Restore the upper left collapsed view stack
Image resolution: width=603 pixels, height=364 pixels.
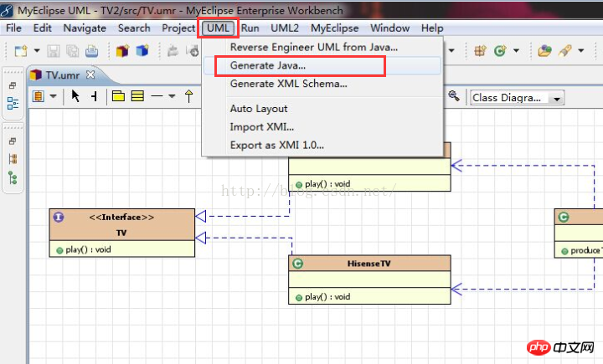coord(13,85)
